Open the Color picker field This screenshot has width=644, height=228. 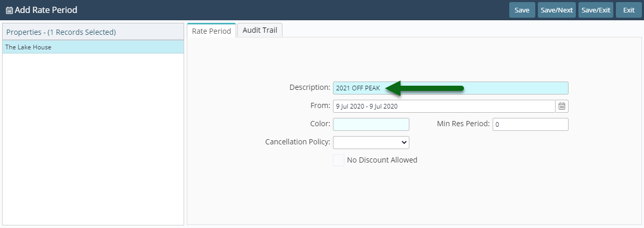click(371, 124)
